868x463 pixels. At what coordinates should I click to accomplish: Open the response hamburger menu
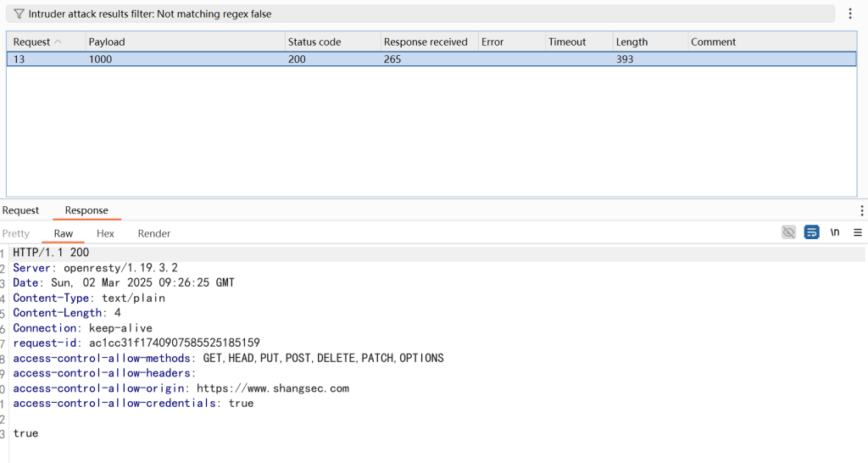(x=857, y=232)
